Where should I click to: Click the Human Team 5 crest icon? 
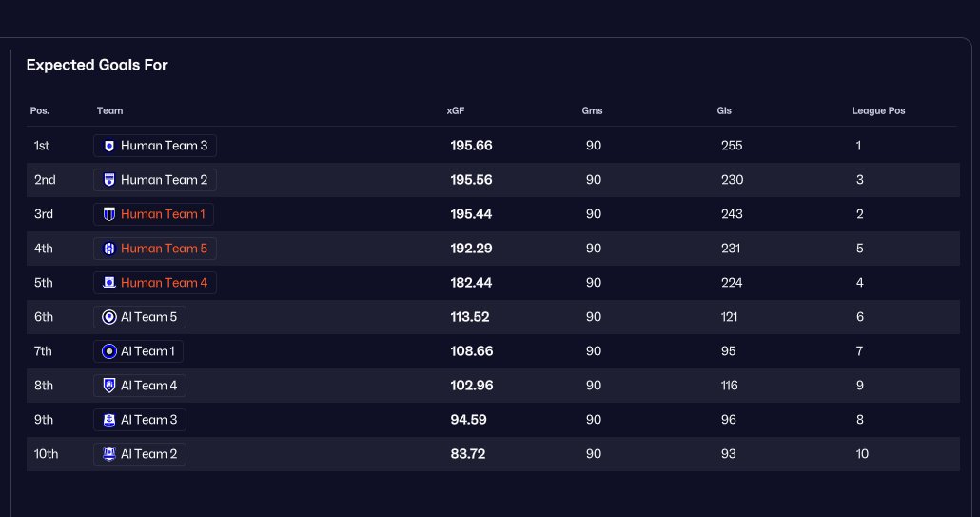pos(109,249)
